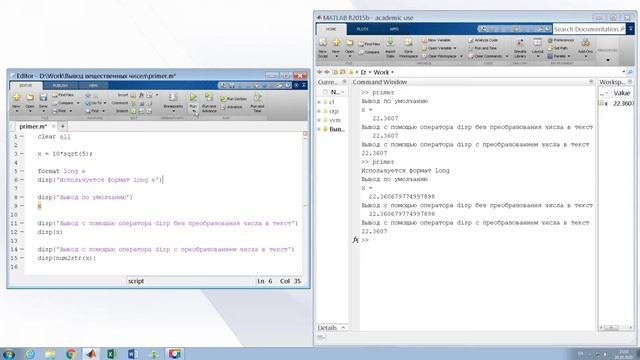640x360 pixels.
Task: Click Run and Time in MATLAB Home toolbar
Action: [482, 48]
